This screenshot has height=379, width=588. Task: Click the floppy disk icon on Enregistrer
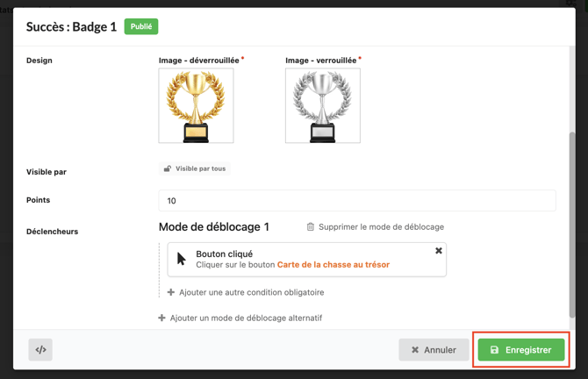pyautogui.click(x=494, y=350)
